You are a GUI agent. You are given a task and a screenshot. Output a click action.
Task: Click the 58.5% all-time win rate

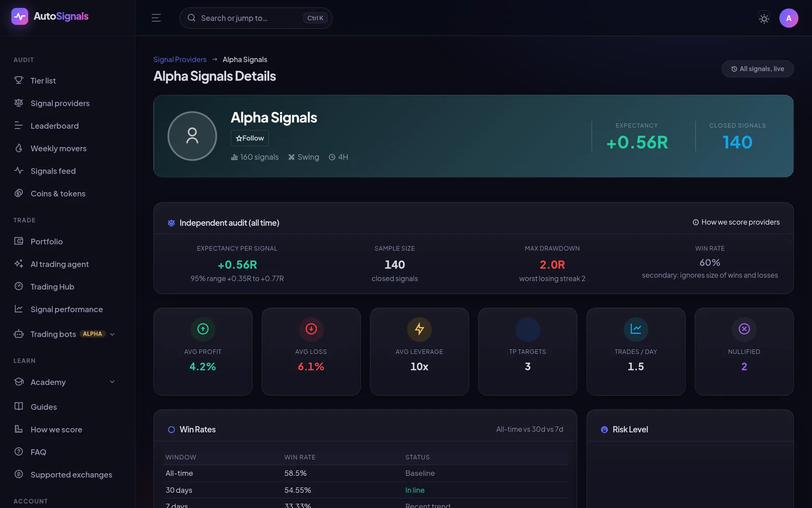point(295,473)
